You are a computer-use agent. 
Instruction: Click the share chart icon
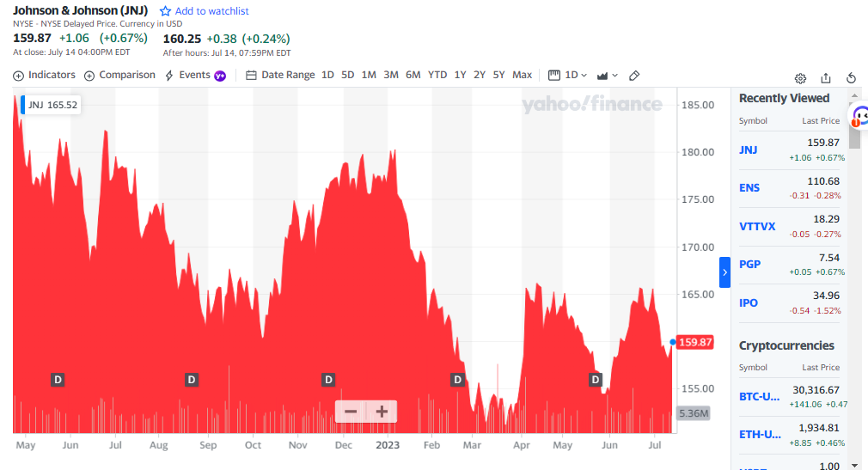[x=826, y=78]
